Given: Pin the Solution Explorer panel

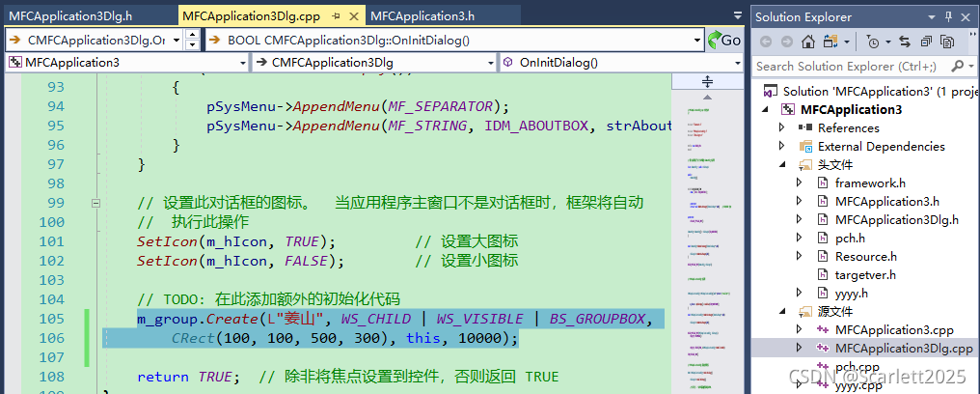Looking at the screenshot, I should pos(948,16).
